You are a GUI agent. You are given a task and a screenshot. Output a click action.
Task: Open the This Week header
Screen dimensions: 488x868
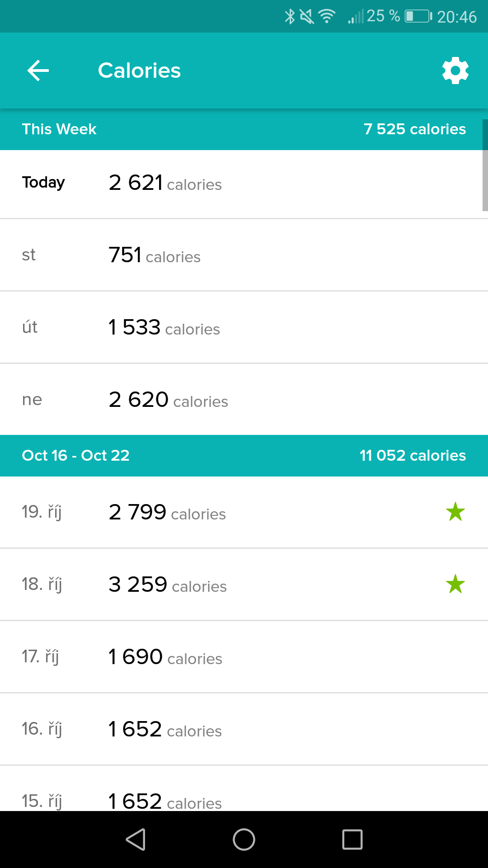pyautogui.click(x=244, y=129)
